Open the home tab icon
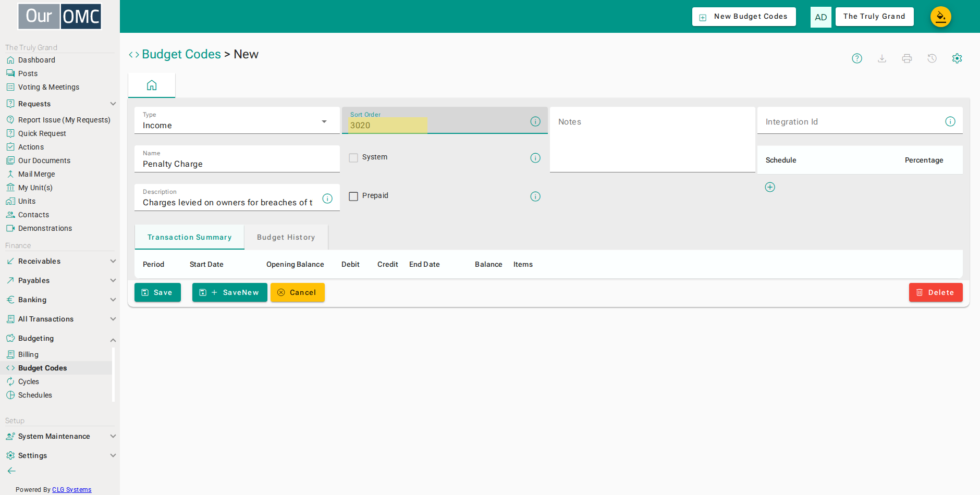 152,85
